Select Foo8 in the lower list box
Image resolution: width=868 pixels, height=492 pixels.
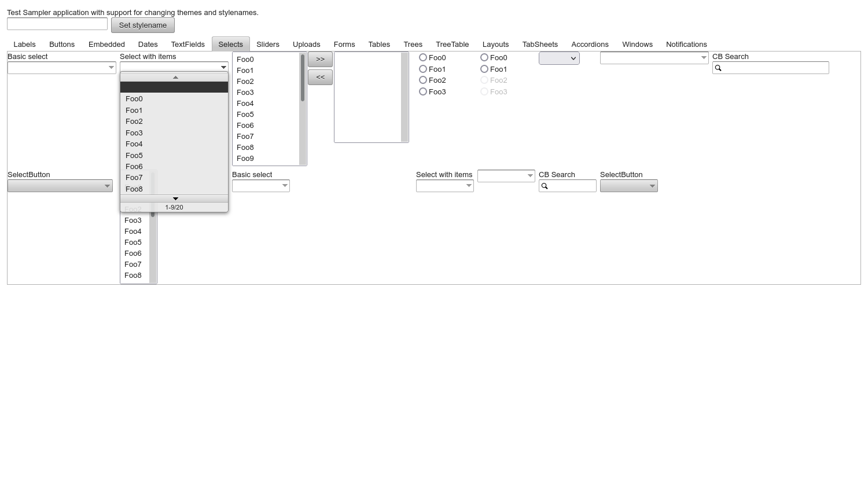[x=135, y=275]
